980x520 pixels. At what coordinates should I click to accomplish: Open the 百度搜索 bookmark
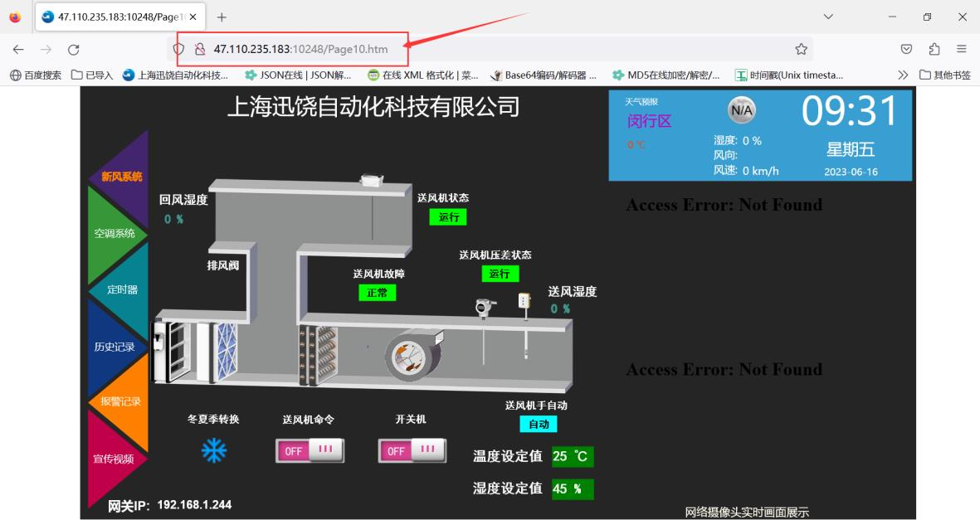pos(37,75)
